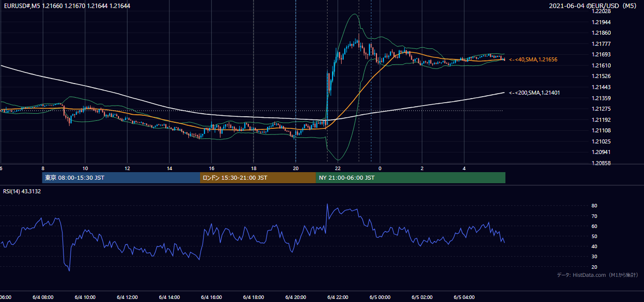Click the 1.21275 price axis label
644x302 pixels.
(601, 109)
